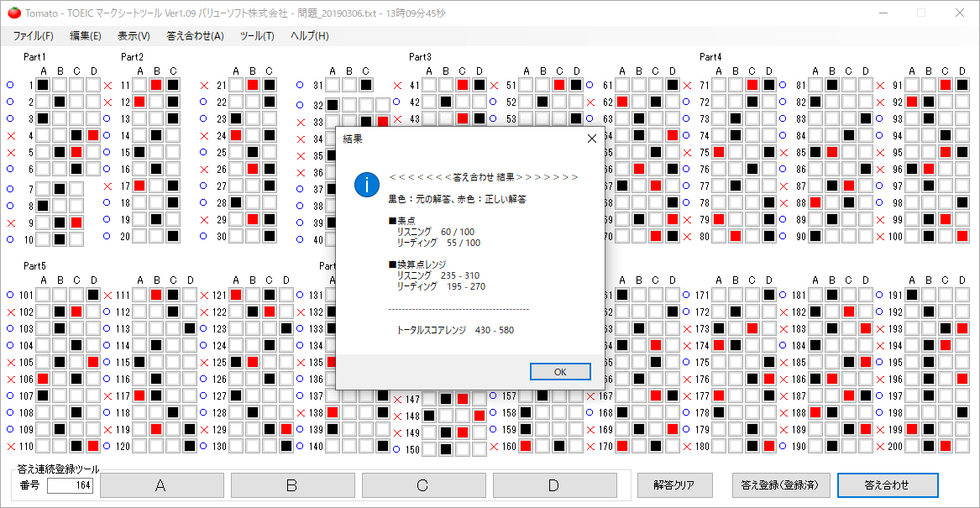Expand the ツール(T) menu
Screen dimensions: 980x508
coord(257,36)
